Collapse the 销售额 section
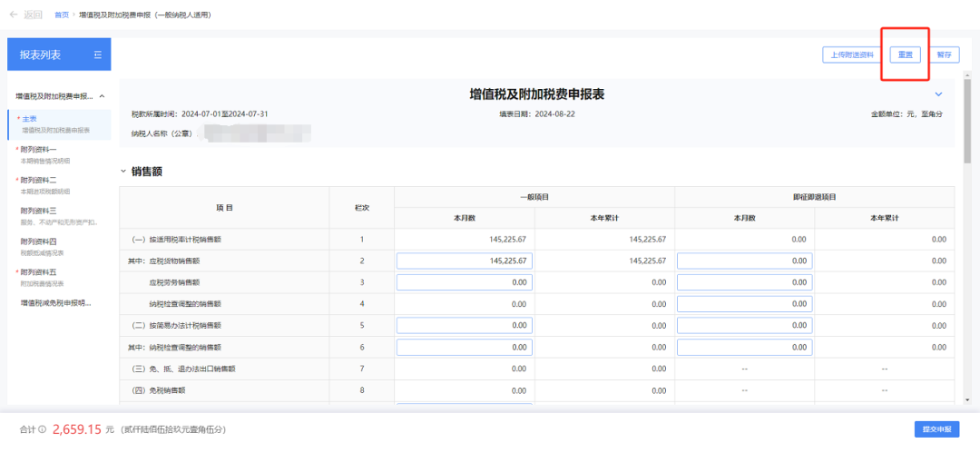The height and width of the screenshot is (453, 980). tap(123, 171)
